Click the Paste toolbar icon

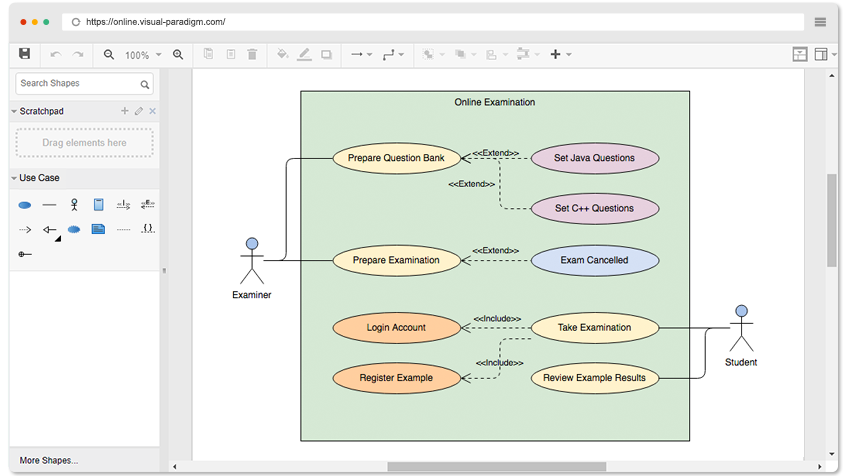coord(231,54)
